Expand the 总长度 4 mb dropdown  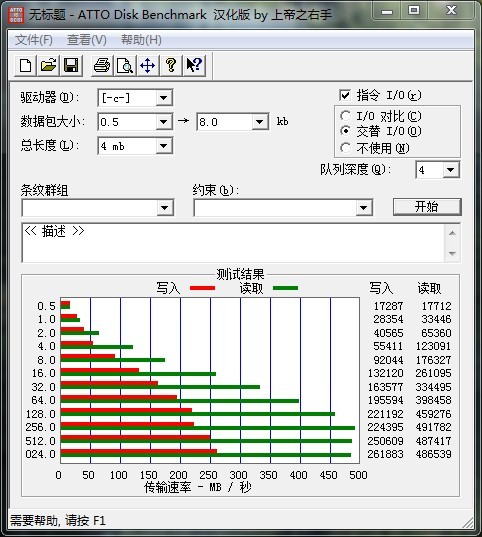pyautogui.click(x=164, y=146)
